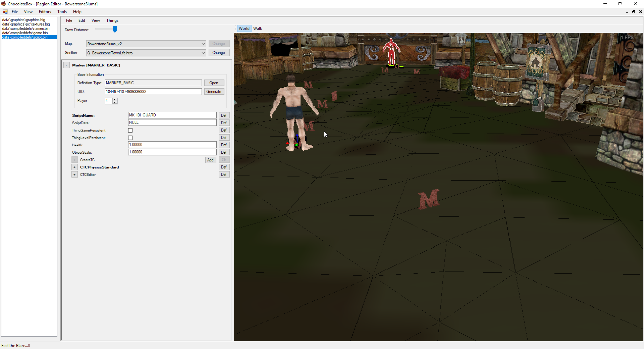This screenshot has width=644, height=349.
Task: Click Def button for CTCEditor
Action: point(224,174)
